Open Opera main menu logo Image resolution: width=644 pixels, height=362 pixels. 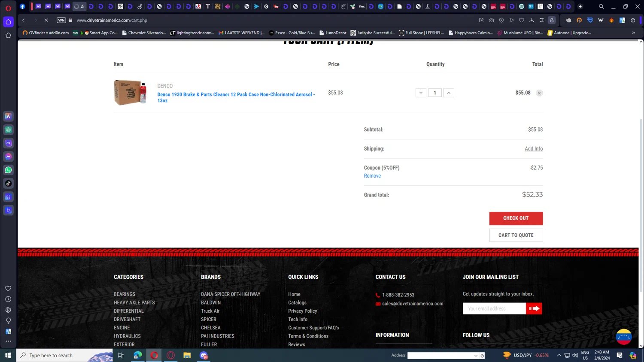[x=8, y=8]
